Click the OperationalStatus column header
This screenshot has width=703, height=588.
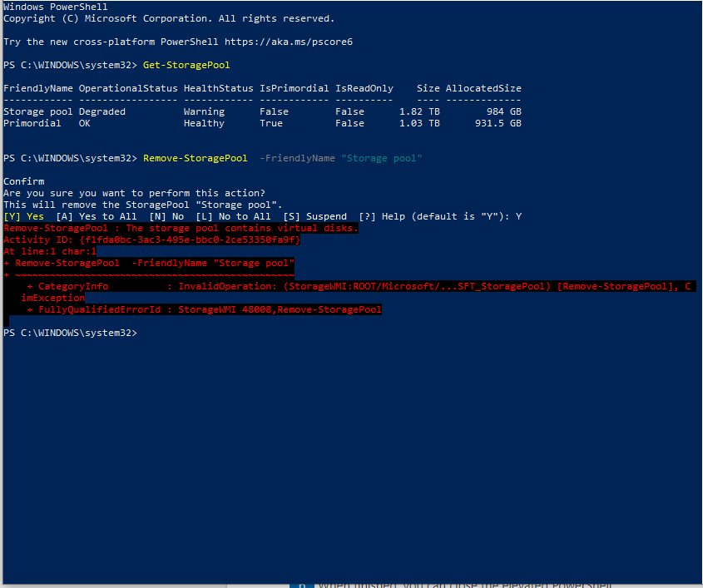[x=127, y=87]
